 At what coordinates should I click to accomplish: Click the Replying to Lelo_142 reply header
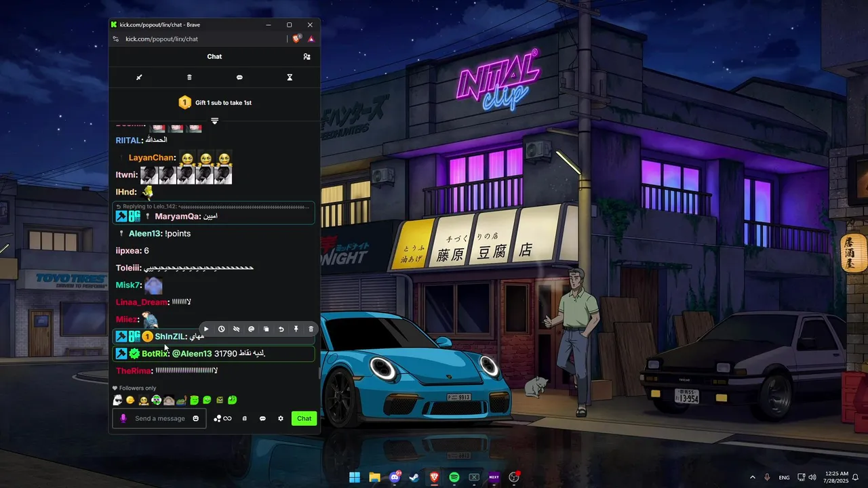pyautogui.click(x=214, y=206)
